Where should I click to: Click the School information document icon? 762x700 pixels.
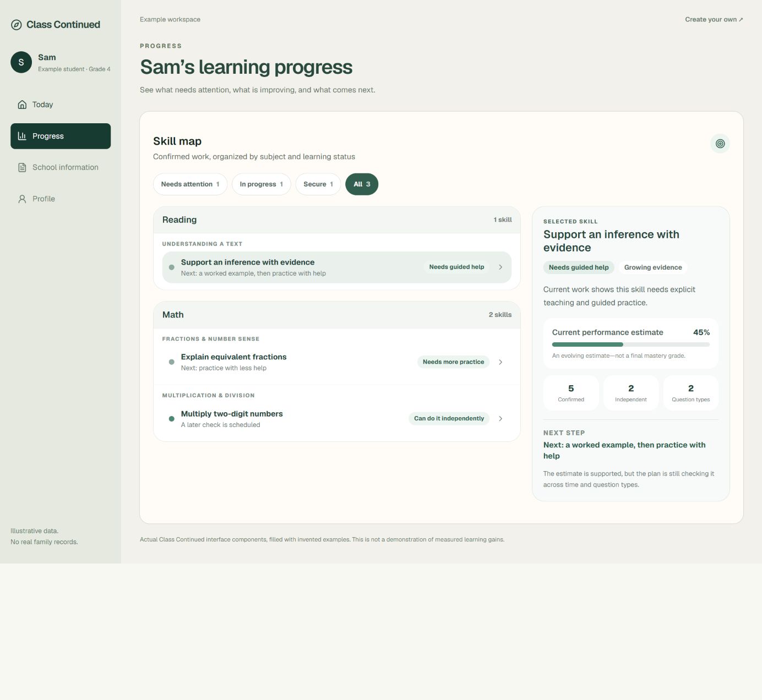point(22,167)
